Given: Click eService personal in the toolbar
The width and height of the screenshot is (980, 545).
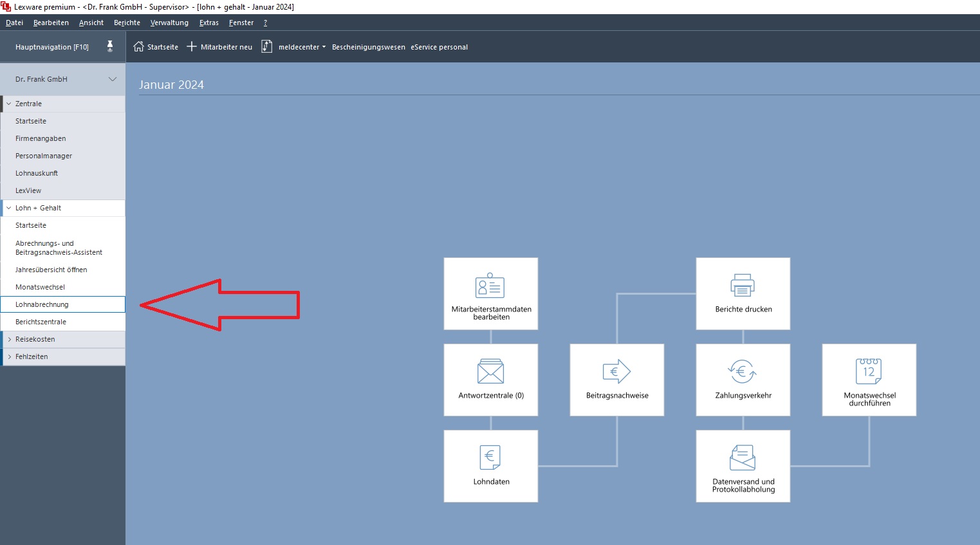Looking at the screenshot, I should (439, 47).
